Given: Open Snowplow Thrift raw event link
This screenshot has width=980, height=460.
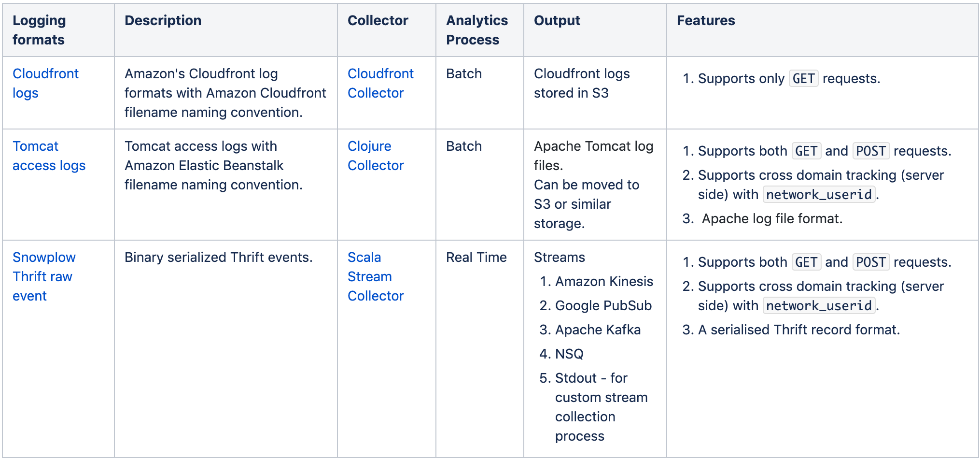Looking at the screenshot, I should tap(44, 276).
